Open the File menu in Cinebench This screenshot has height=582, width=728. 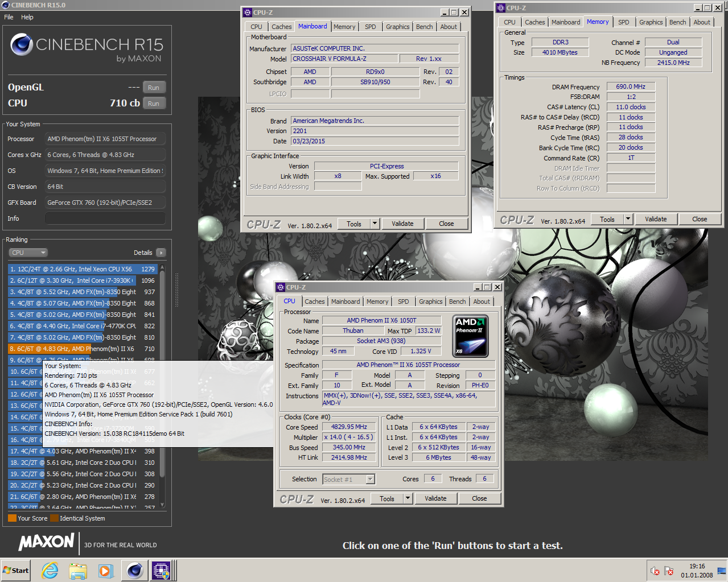9,17
